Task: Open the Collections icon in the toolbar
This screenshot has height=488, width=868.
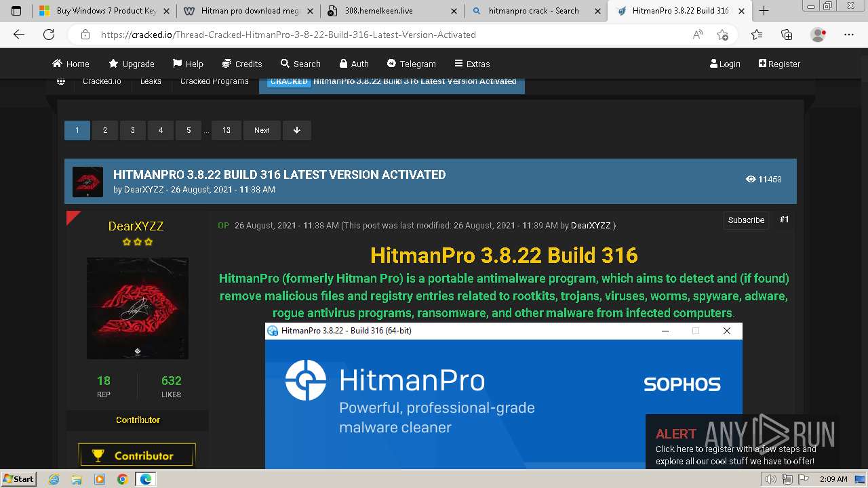Action: pyautogui.click(x=787, y=35)
